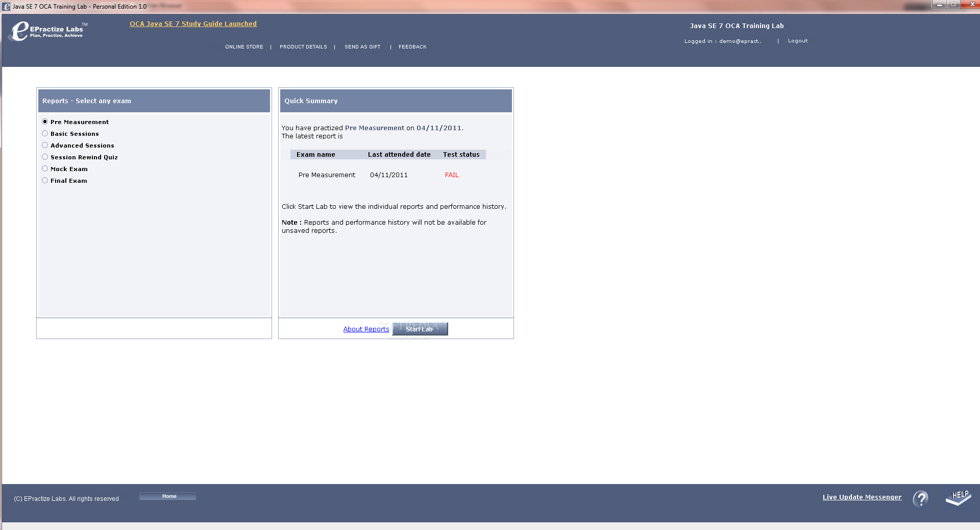Select the Basic Sessions radio button
This screenshot has width=980, height=530.
coord(45,133)
